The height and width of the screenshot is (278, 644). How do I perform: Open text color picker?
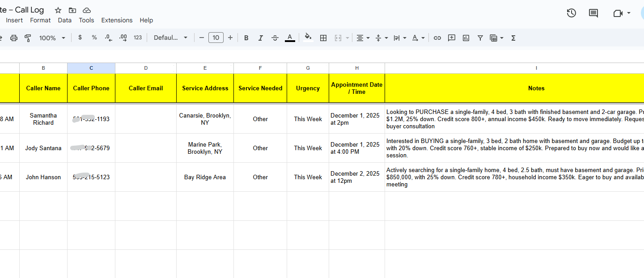pyautogui.click(x=290, y=38)
